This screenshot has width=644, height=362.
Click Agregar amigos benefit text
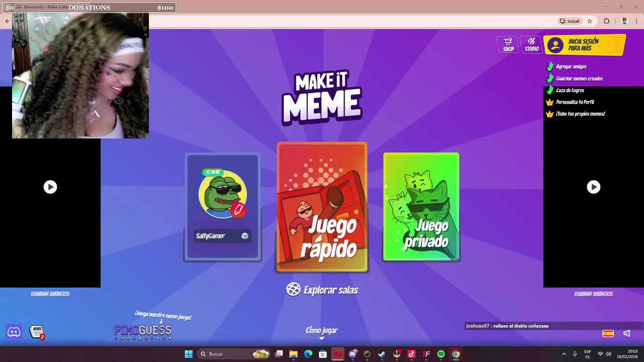click(x=571, y=66)
